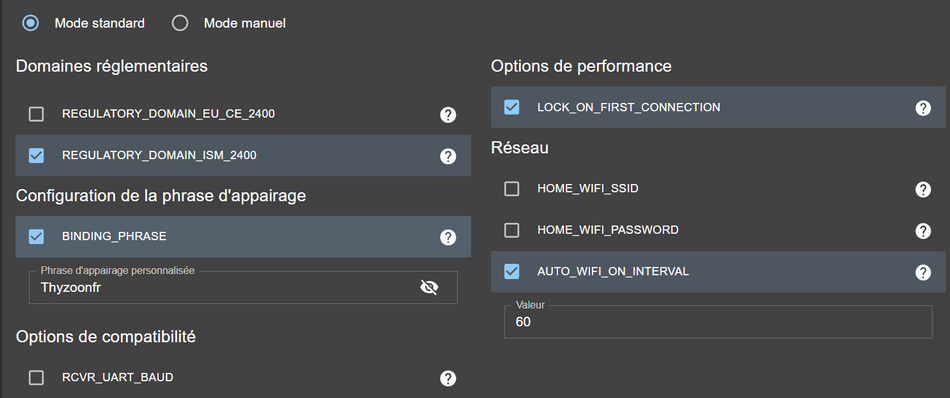Click the custom binding phrase input field
The image size is (950, 398).
pyautogui.click(x=243, y=287)
